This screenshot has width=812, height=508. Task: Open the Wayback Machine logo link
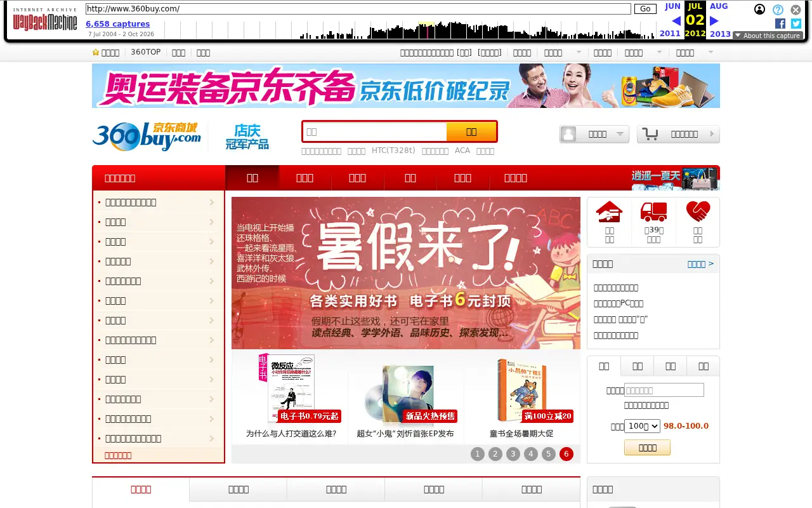tap(45, 20)
